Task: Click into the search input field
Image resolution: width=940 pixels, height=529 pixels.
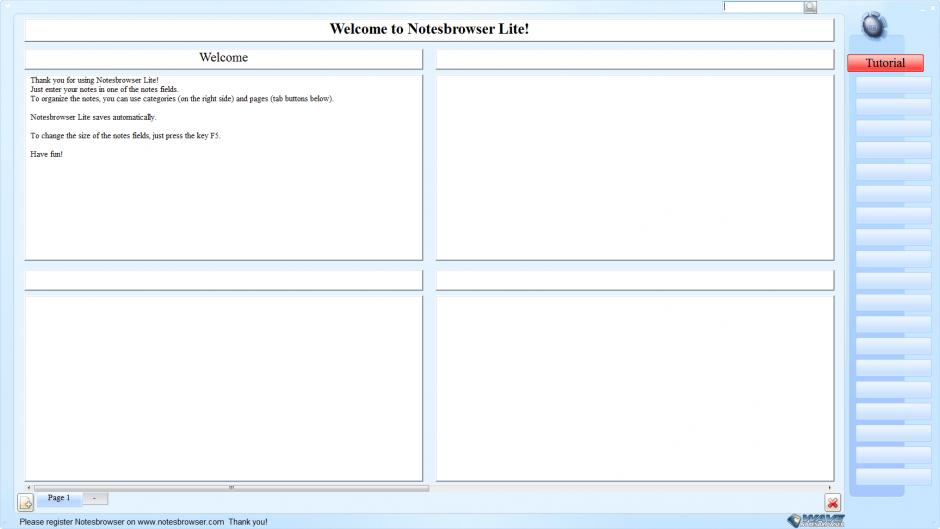Action: [763, 7]
